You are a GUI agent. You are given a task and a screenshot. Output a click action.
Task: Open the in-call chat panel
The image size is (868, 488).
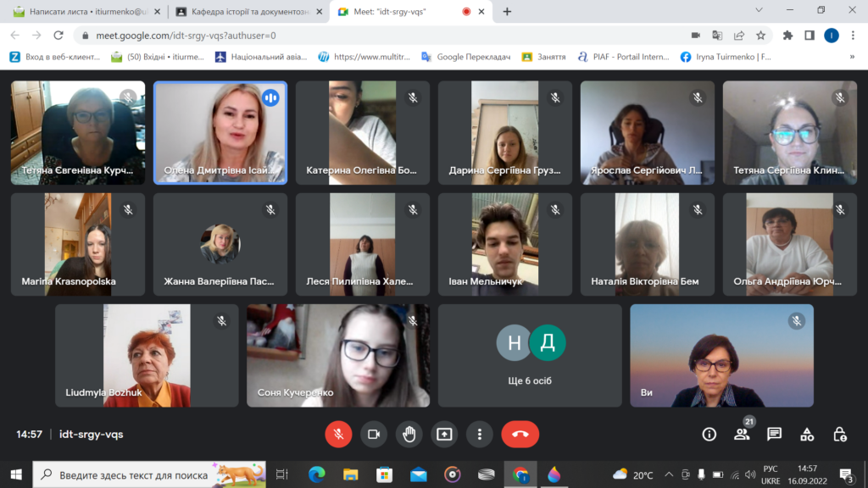pos(774,434)
